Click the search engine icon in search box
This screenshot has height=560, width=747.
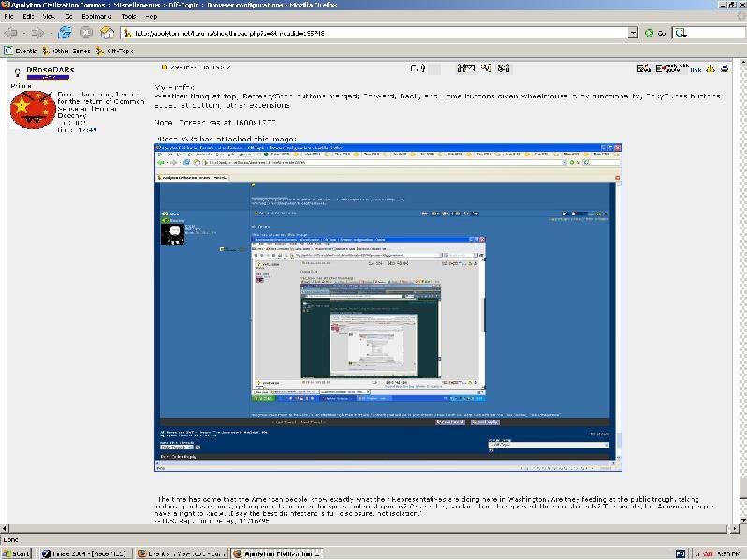[681, 33]
